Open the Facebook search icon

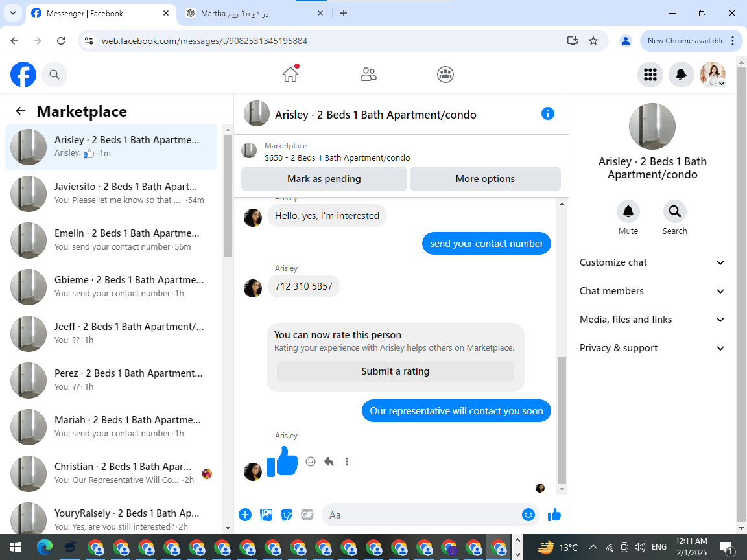[54, 75]
